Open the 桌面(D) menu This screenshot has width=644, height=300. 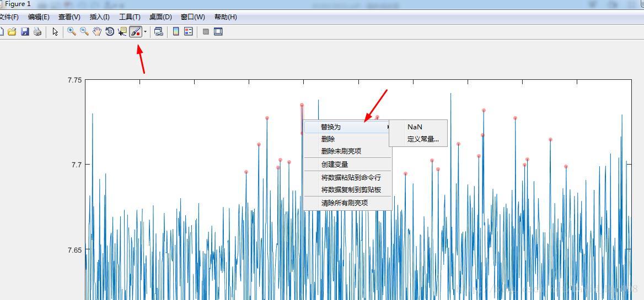(x=160, y=17)
